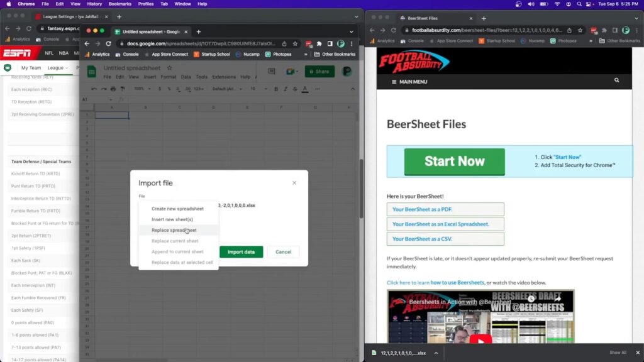Toggle italic formatting in Sheets
The height and width of the screenshot is (362, 644).
click(286, 89)
